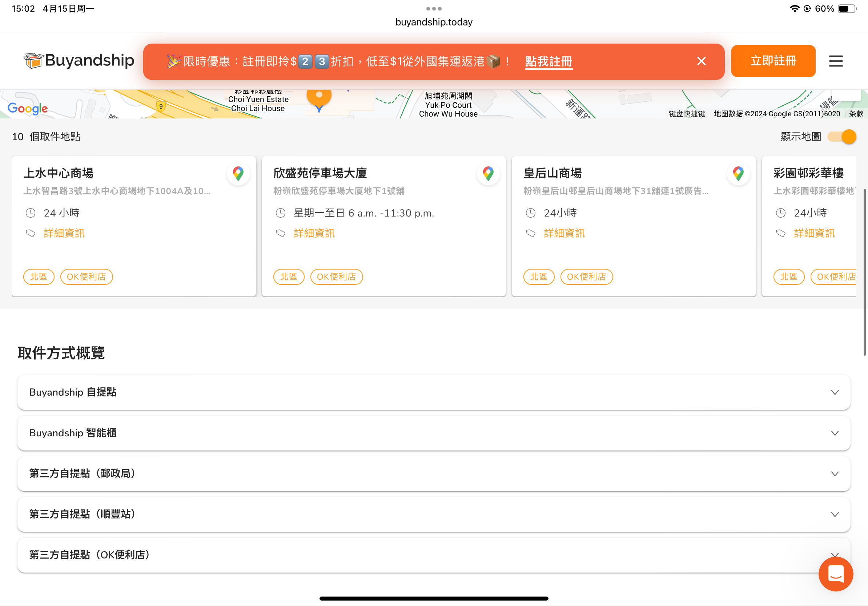Open 詳細資訊 for 欣盛苑停車場大廈
Image resolution: width=868 pixels, height=606 pixels.
coord(314,234)
